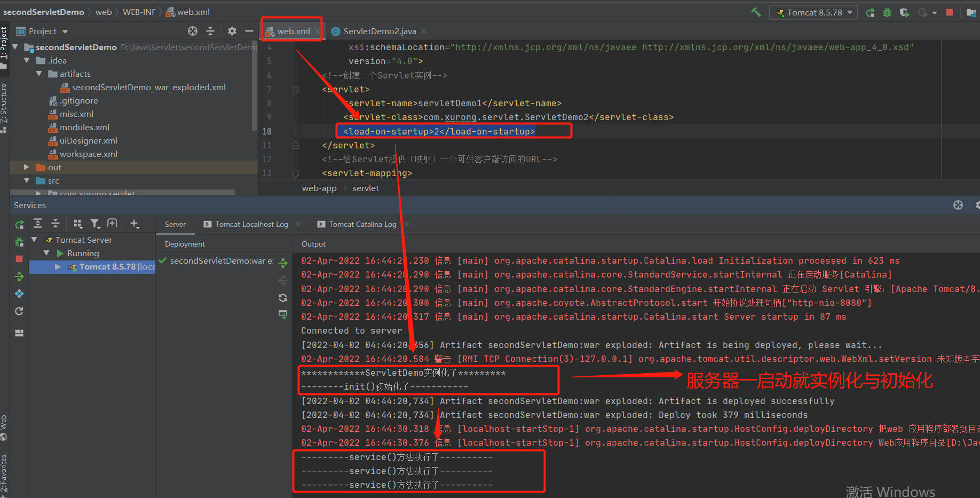980x498 pixels.
Task: Click the Open in New Tab icon in the Services toolbar
Action: pos(112,224)
